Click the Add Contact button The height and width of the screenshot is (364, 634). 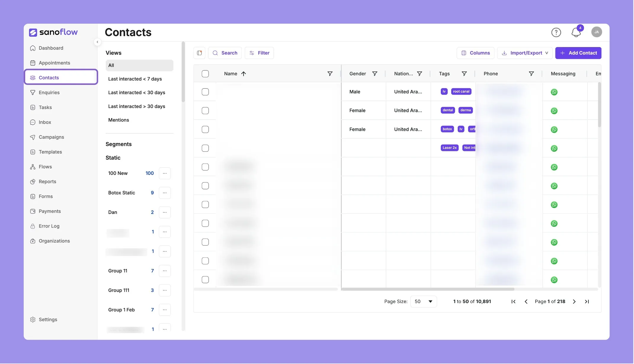[x=578, y=53]
